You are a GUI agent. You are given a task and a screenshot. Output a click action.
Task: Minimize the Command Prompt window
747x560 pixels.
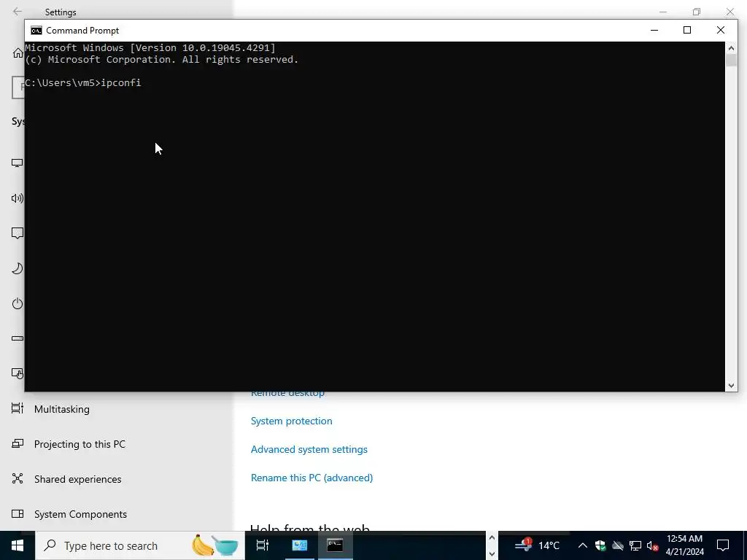tap(654, 30)
